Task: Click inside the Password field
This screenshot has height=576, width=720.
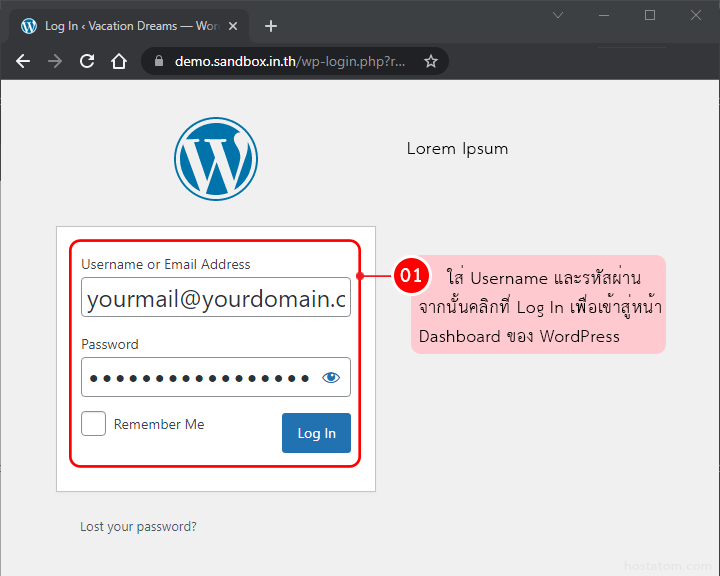Action: (x=200, y=377)
